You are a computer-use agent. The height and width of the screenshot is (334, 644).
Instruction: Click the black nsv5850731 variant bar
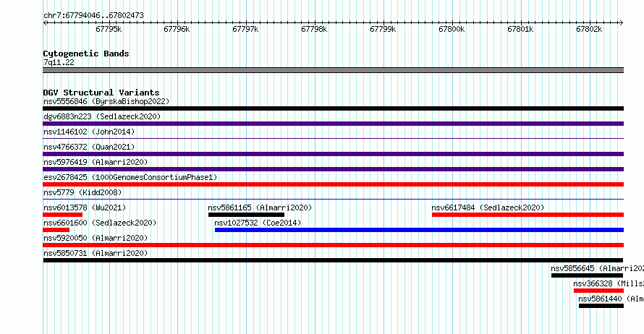[333, 260]
